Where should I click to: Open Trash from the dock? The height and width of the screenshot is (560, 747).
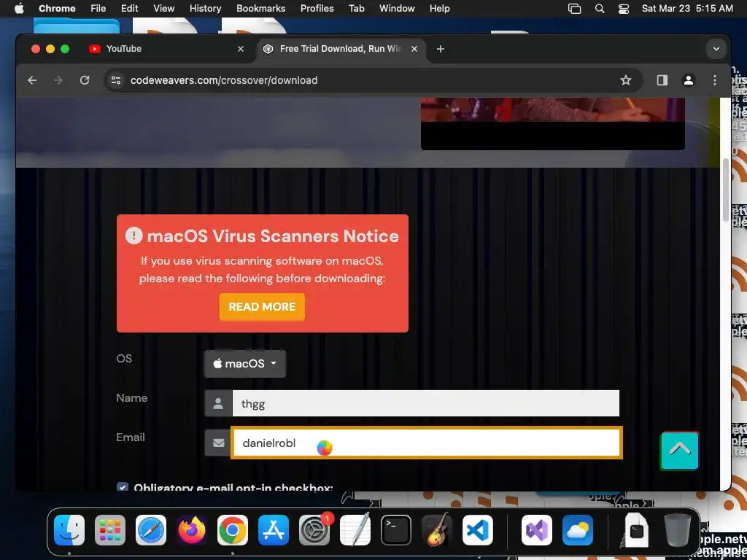pyautogui.click(x=678, y=530)
